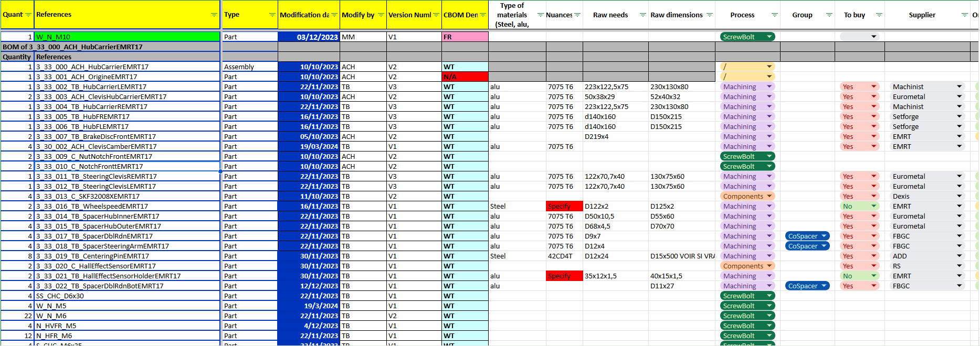
Task: Open CoSpacer group dropdown for 3_33_017_TB_SpacerDblRdnEMRT17
Action: tap(824, 236)
